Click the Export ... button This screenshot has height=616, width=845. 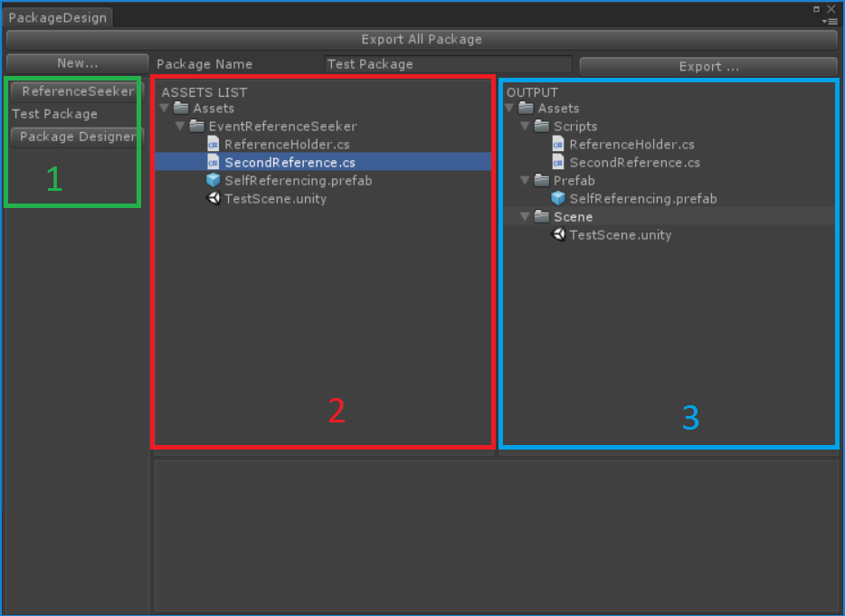point(708,65)
